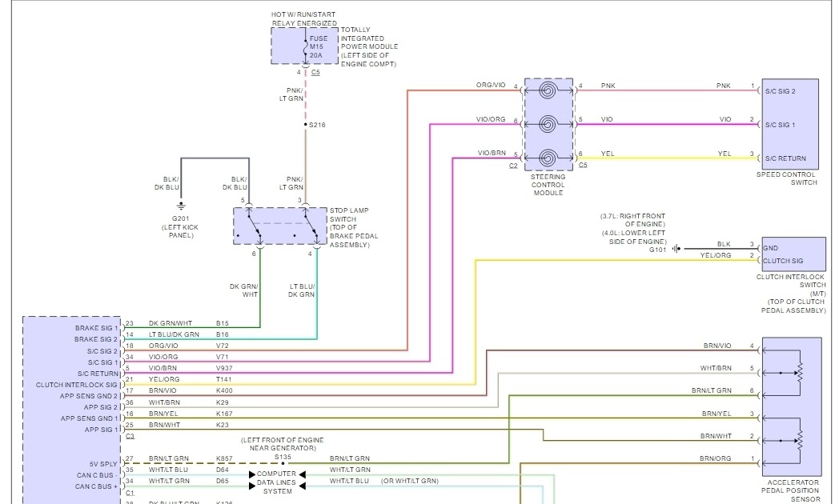Click circuit code B16
Screen dimensions: 839x504
pos(223,334)
